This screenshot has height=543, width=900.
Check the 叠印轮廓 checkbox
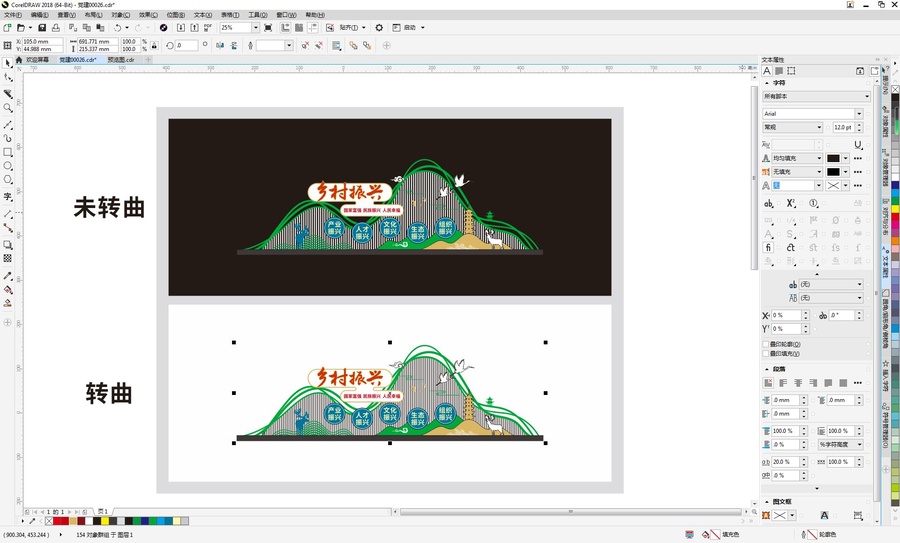coord(766,344)
